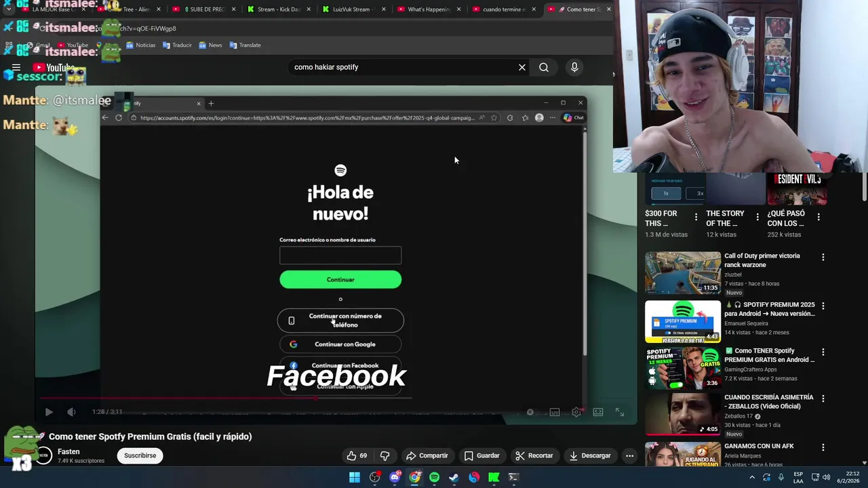
Task: Like the video with 69 likes
Action: (357, 455)
